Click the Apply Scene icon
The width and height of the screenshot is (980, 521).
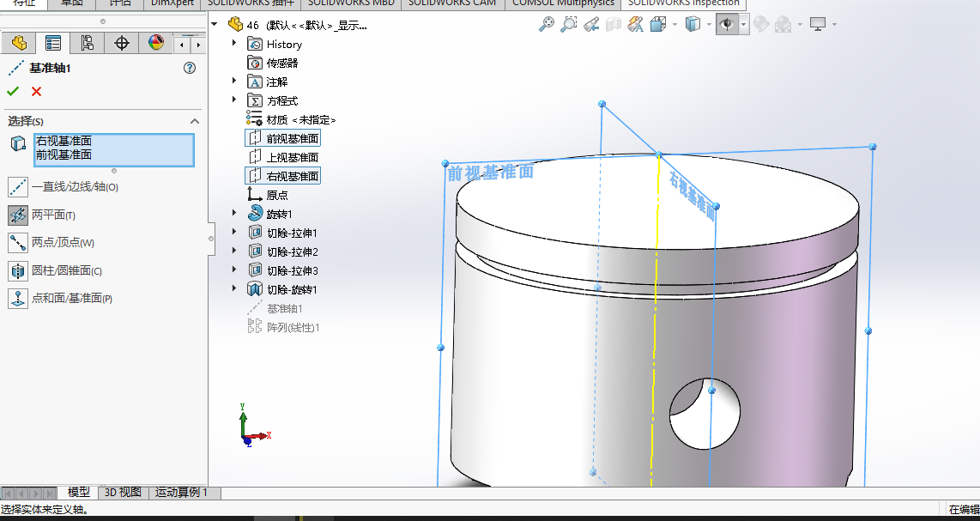(783, 24)
